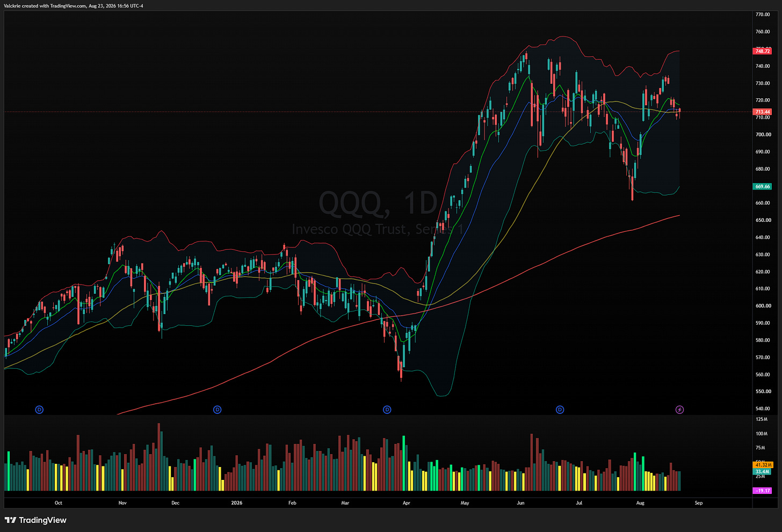Open the purple lightning earnings marker
Viewport: 782px width, 532px height.
(x=679, y=410)
